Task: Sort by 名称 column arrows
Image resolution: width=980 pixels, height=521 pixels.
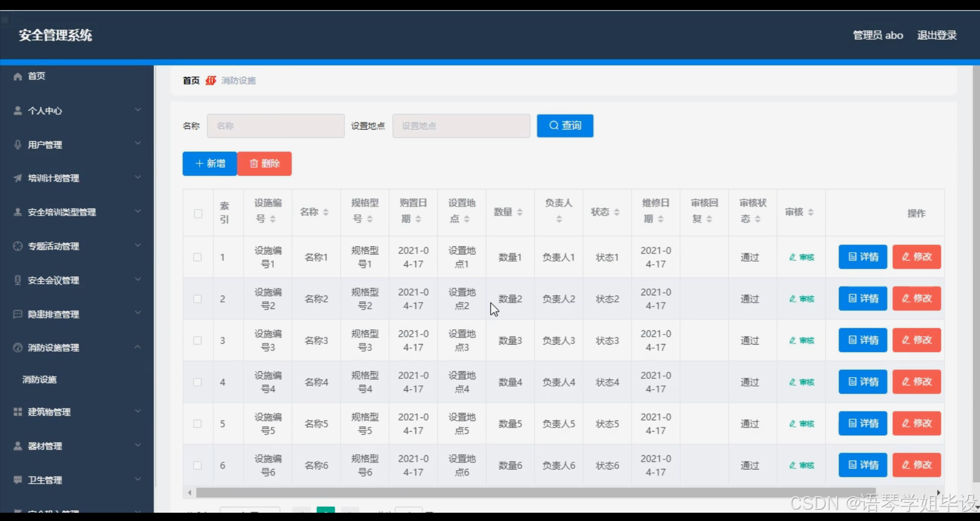Action: pyautogui.click(x=326, y=212)
